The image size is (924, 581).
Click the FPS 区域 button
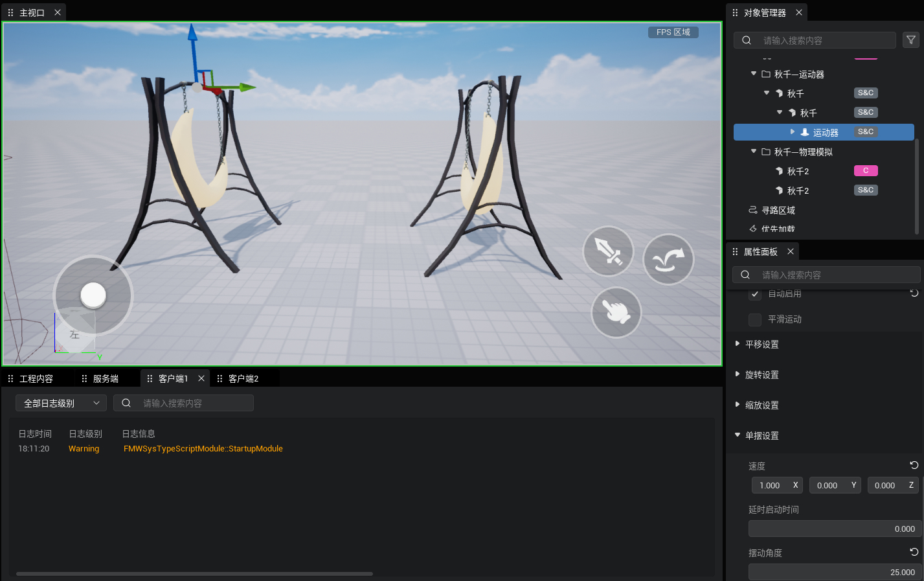tap(673, 32)
